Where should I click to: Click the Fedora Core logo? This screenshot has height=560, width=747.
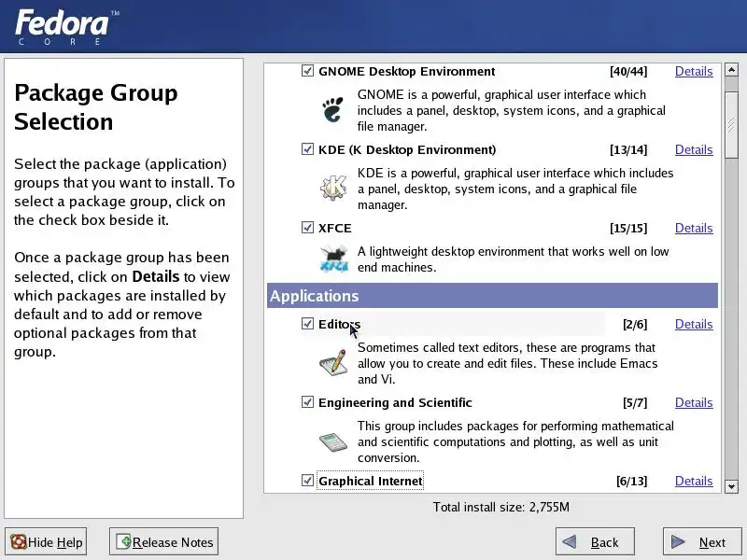66,27
